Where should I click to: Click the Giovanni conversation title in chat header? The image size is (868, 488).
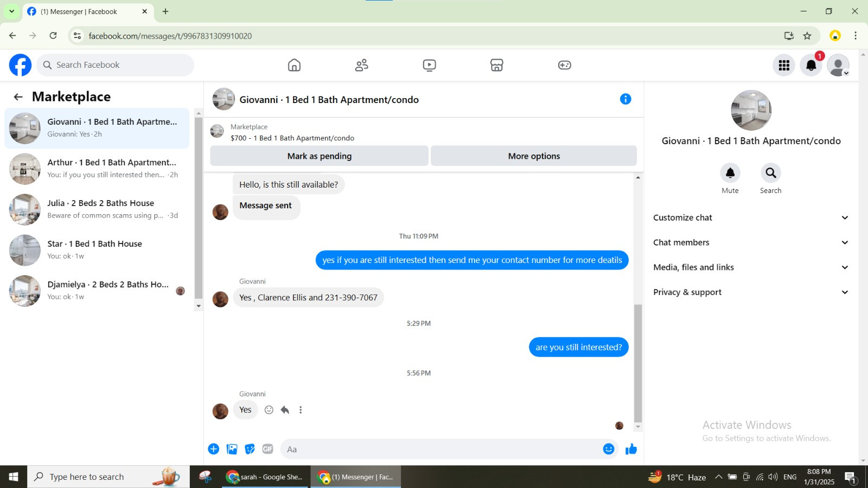pyautogui.click(x=329, y=100)
